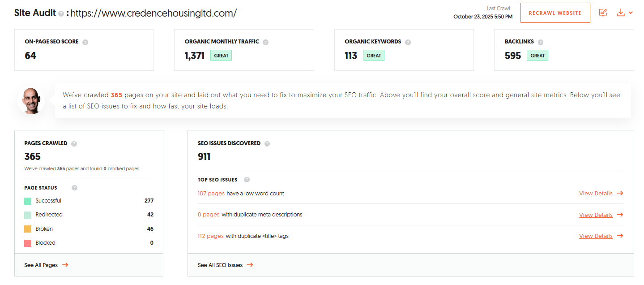Click help icon next to Organic Monthly Traffic
Image resolution: width=644 pixels, height=285 pixels.
coord(265,42)
